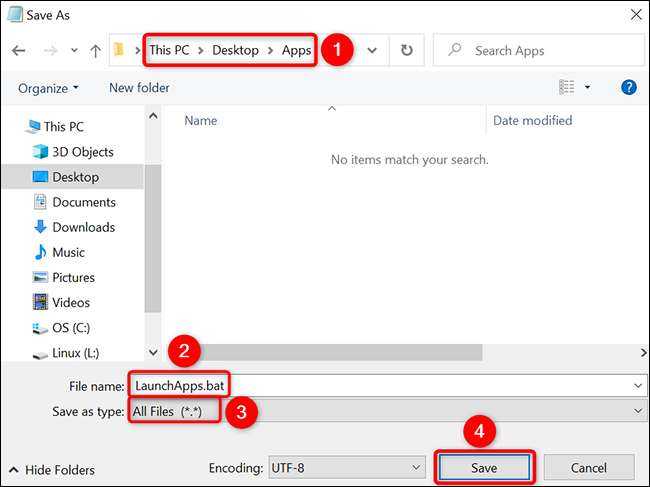650x487 pixels.
Task: Select This PC in address breadcrumb
Action: click(x=169, y=50)
